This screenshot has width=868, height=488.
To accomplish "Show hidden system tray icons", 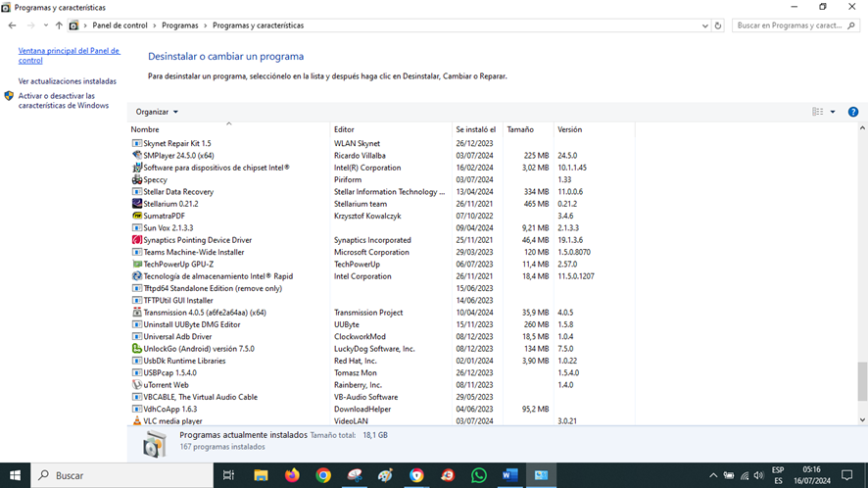I will pos(713,475).
